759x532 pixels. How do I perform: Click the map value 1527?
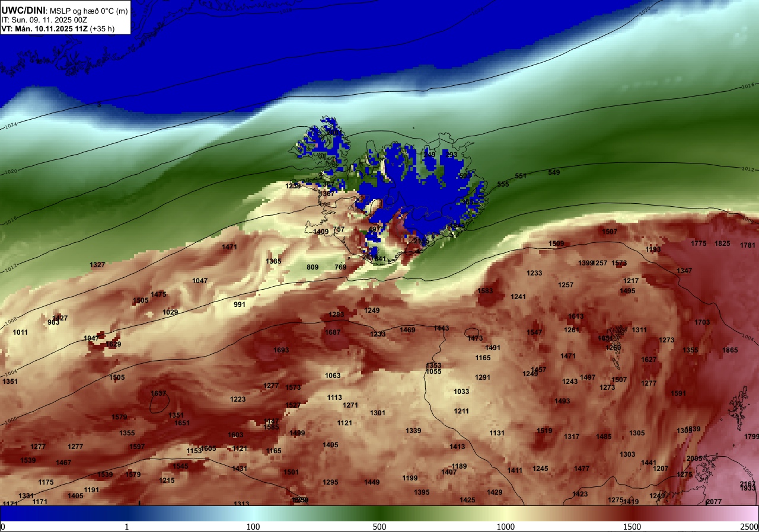point(293,405)
